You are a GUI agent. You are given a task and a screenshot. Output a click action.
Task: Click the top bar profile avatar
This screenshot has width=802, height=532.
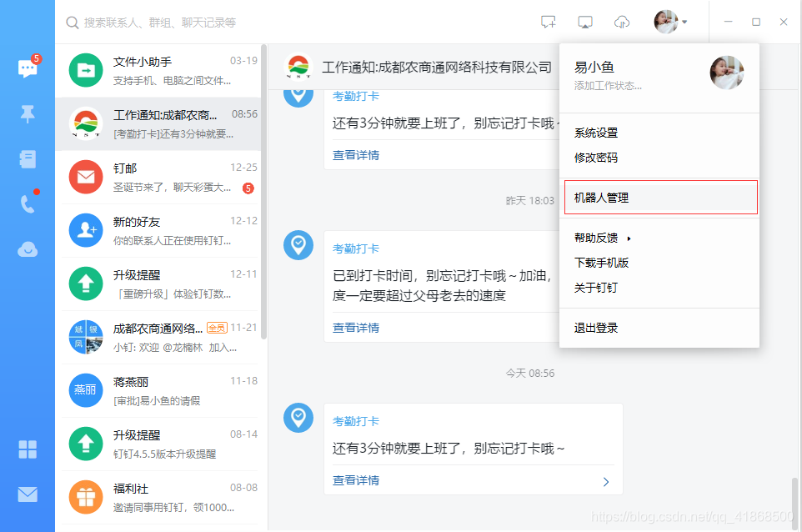tap(666, 22)
